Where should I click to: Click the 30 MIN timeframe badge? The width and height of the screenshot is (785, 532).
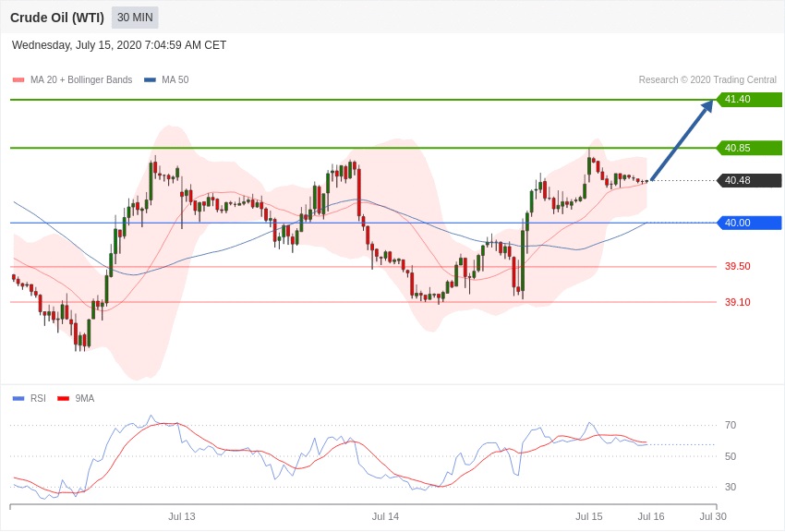(135, 18)
